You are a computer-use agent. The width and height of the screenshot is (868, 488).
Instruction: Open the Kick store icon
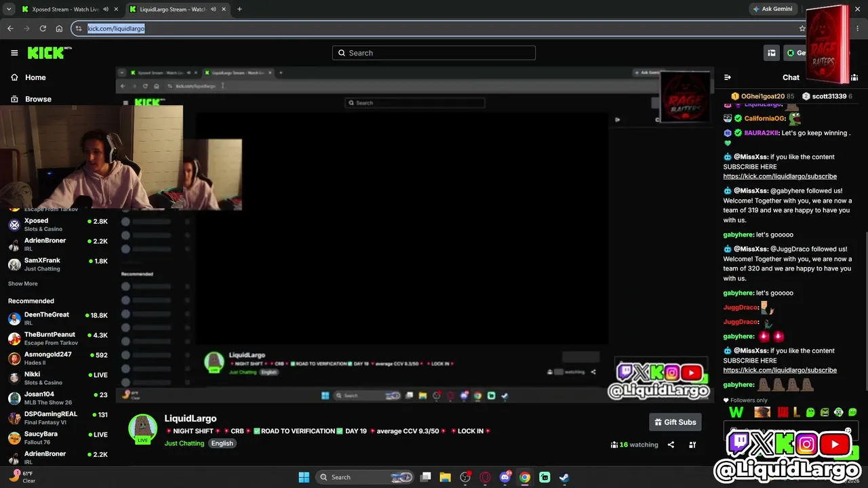[x=772, y=53]
